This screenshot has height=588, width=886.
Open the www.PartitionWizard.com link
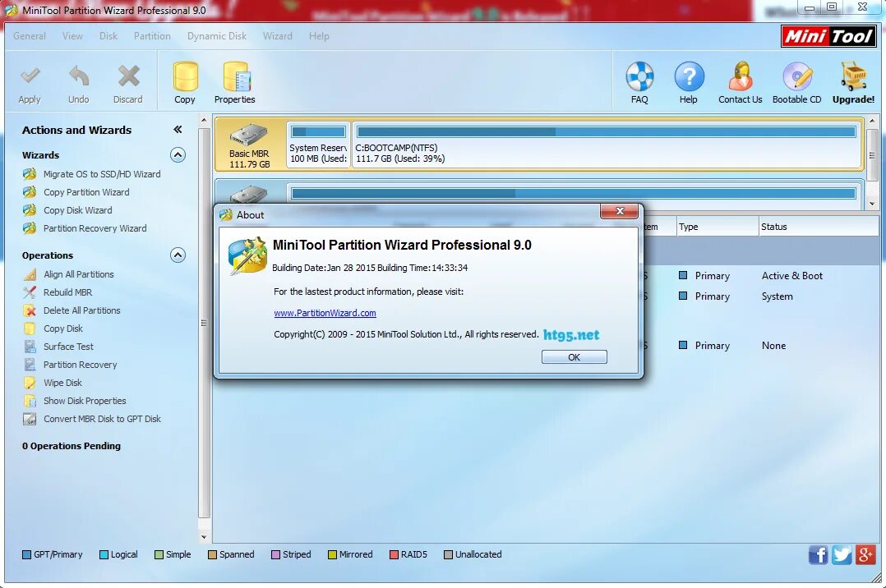(325, 313)
